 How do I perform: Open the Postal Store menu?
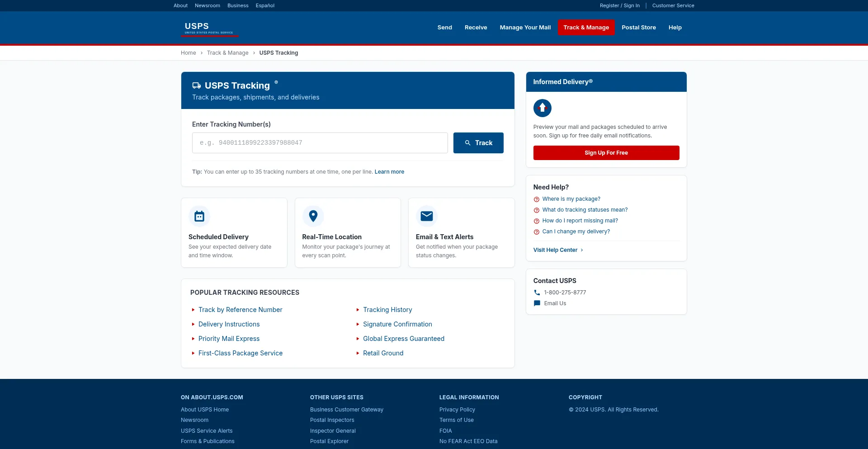(639, 28)
